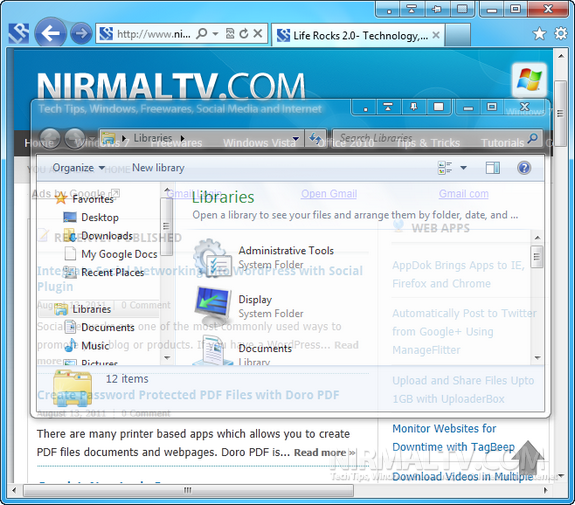Open Administrative Tools system folder

click(x=264, y=257)
